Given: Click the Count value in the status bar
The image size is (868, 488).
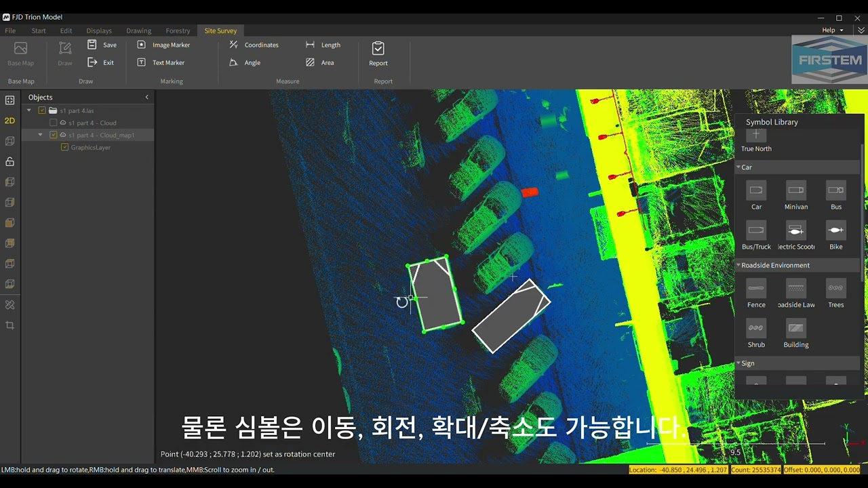Looking at the screenshot, I should pos(755,470).
